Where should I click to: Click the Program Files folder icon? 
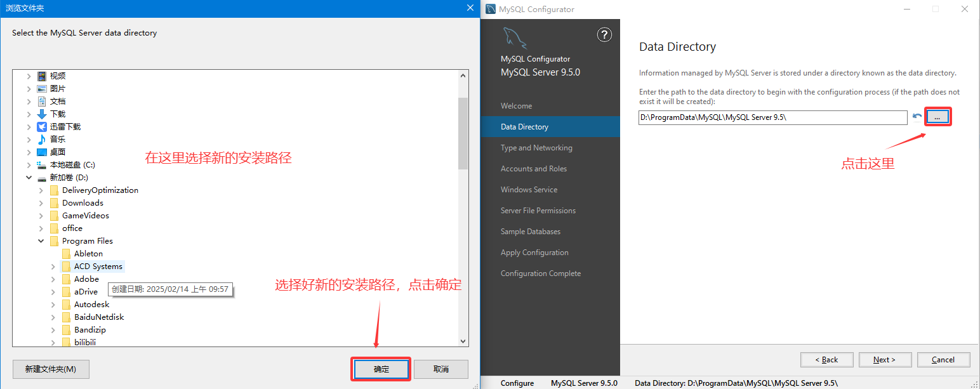click(x=54, y=241)
